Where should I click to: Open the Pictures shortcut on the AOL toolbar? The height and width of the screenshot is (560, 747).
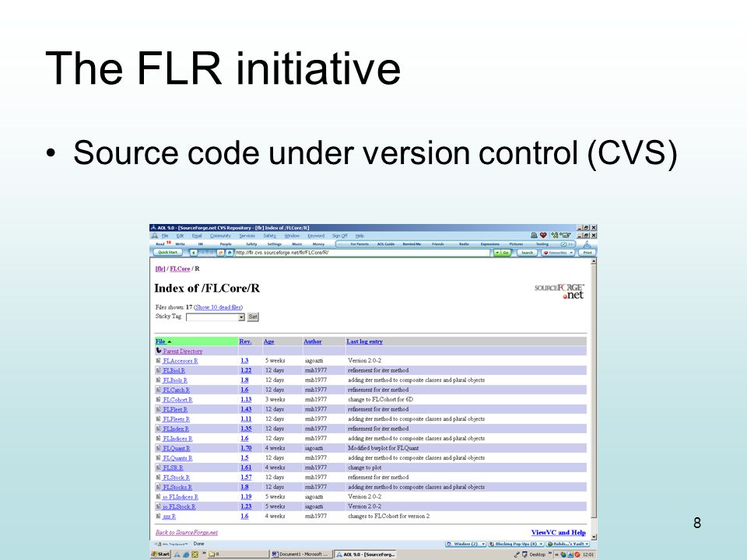pos(516,243)
